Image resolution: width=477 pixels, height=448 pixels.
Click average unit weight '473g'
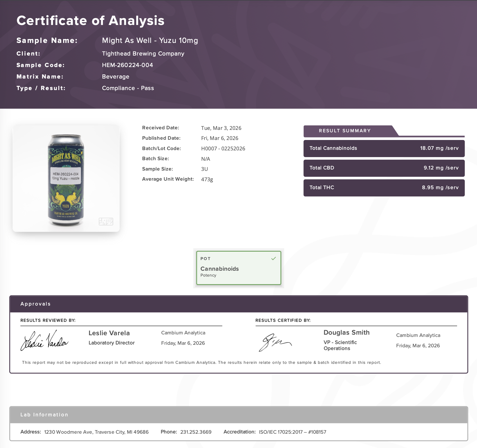tap(207, 180)
